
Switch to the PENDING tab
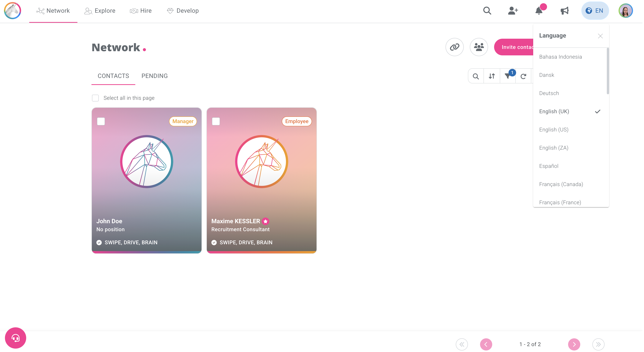[x=154, y=76]
